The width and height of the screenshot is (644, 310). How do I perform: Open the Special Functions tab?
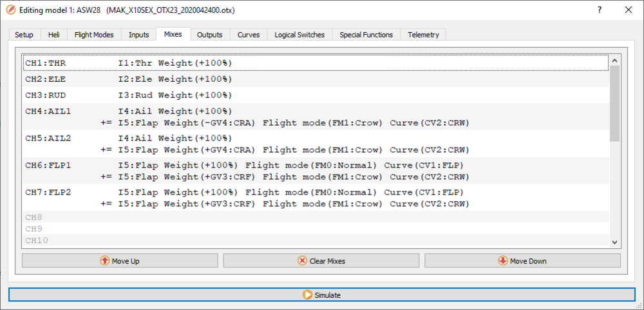pos(366,35)
